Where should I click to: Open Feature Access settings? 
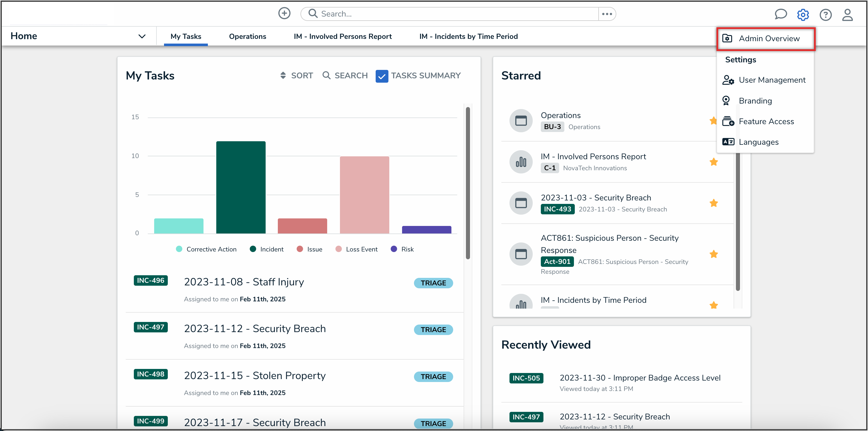click(x=767, y=121)
